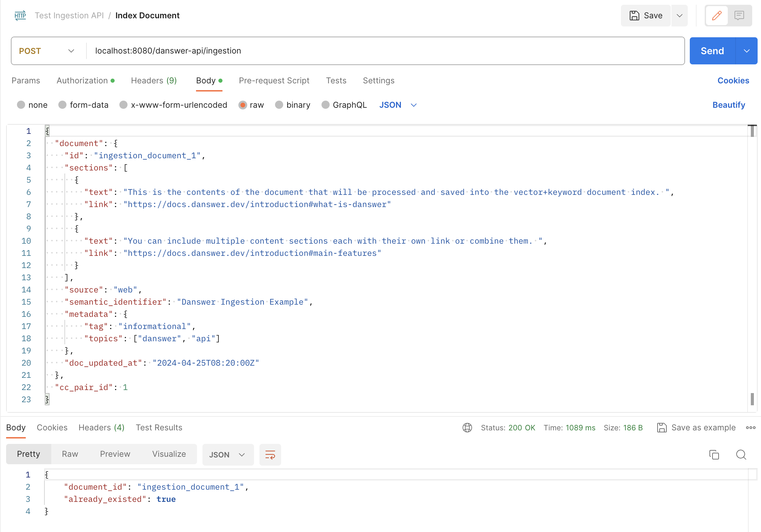The image size is (761, 532).
Task: Expand the Save options chevron
Action: point(679,16)
